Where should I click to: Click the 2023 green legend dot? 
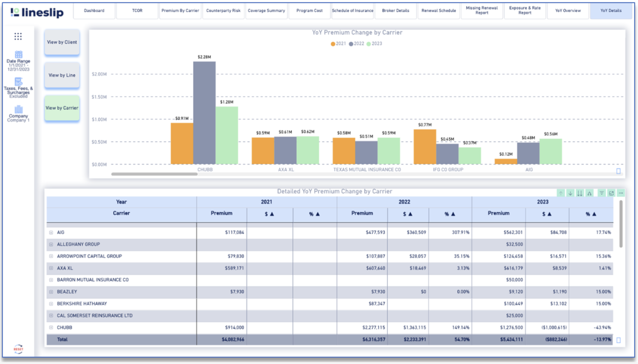tap(368, 44)
